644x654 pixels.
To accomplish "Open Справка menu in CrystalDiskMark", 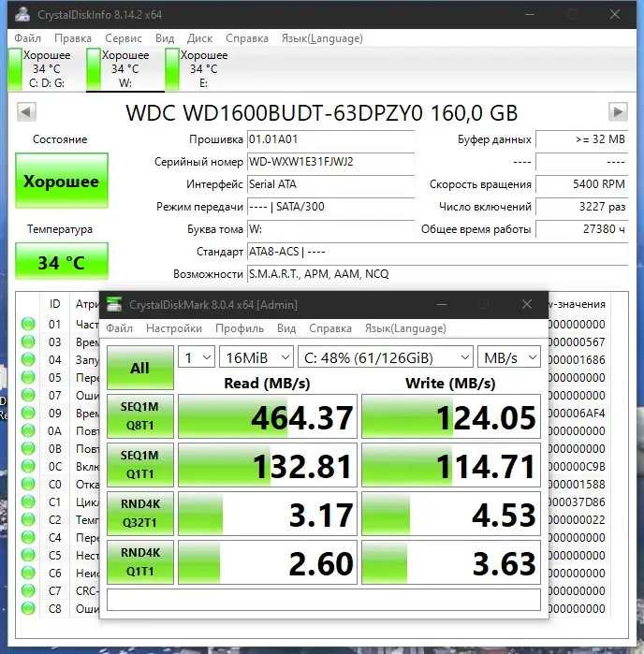I will coord(330,328).
